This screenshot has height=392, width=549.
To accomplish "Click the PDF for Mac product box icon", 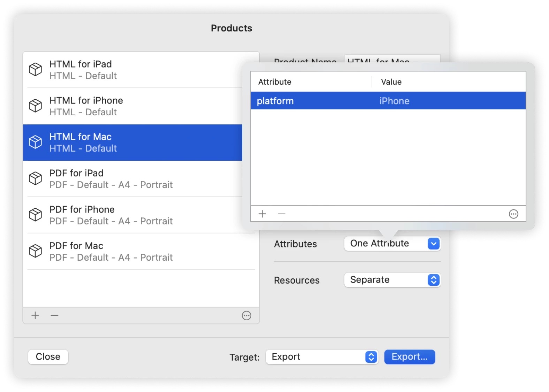I will pyautogui.click(x=35, y=251).
